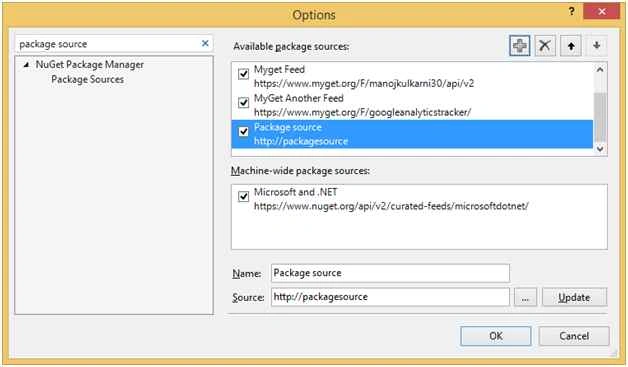
Task: Add a new package source with plus icon
Action: click(x=519, y=46)
